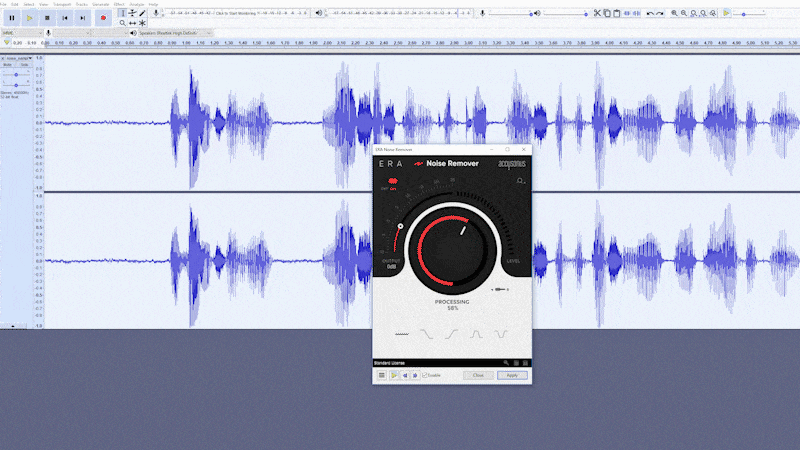Undo the last edit
The width and height of the screenshot is (800, 450).
[650, 13]
